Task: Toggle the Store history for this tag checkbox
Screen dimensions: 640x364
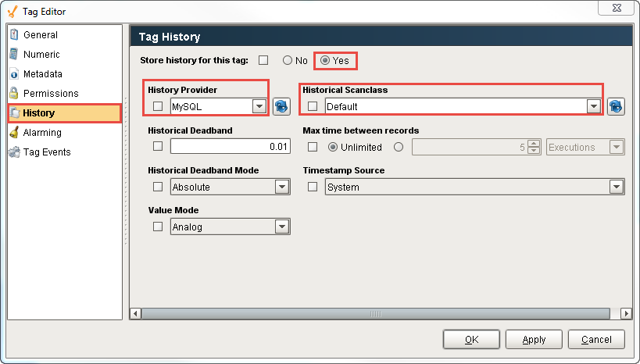Action: coord(263,60)
